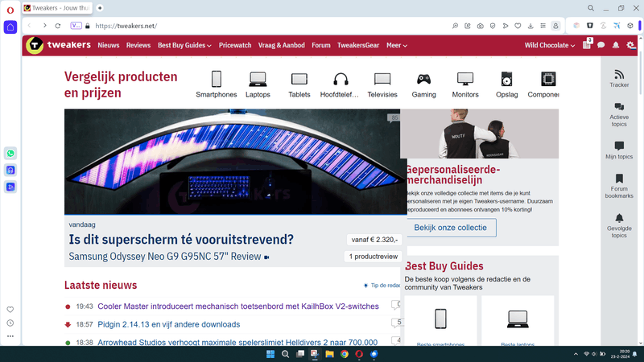Click the Bekijk onze collectie button

point(450,228)
